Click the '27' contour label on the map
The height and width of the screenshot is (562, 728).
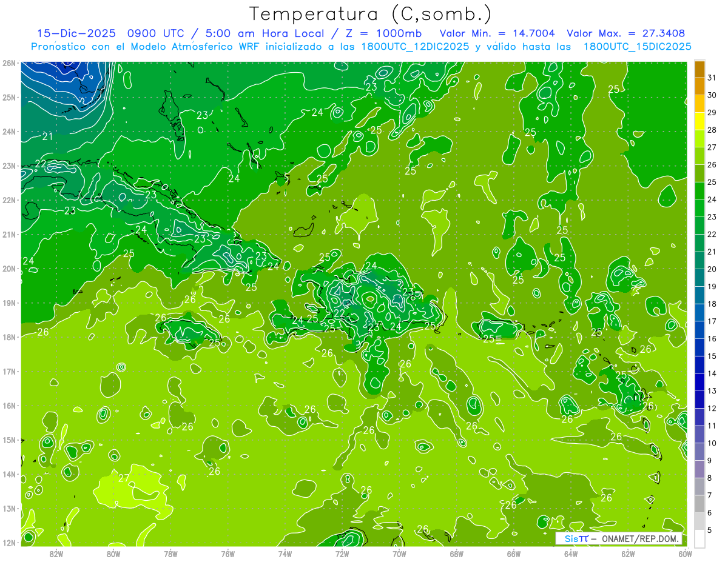tap(124, 478)
